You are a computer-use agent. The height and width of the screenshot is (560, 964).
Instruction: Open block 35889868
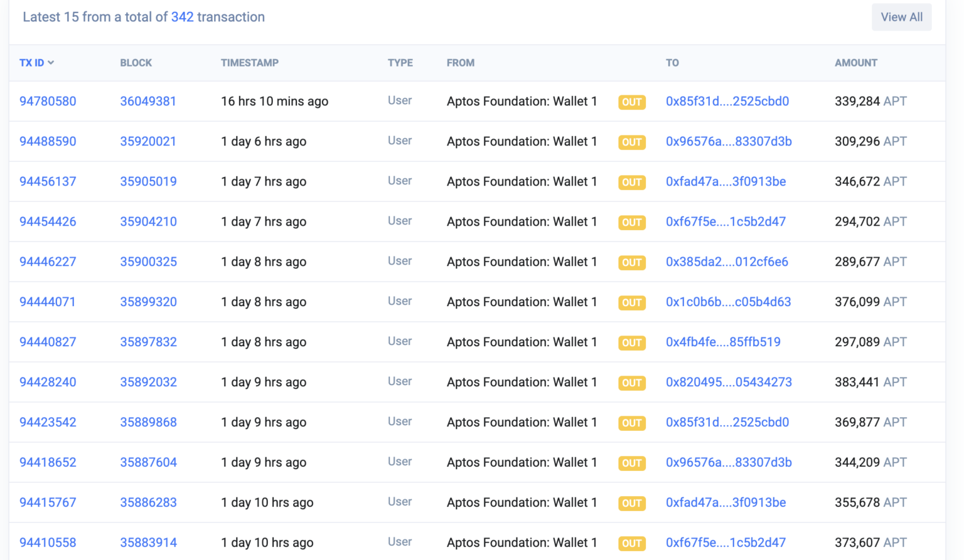[x=148, y=422]
